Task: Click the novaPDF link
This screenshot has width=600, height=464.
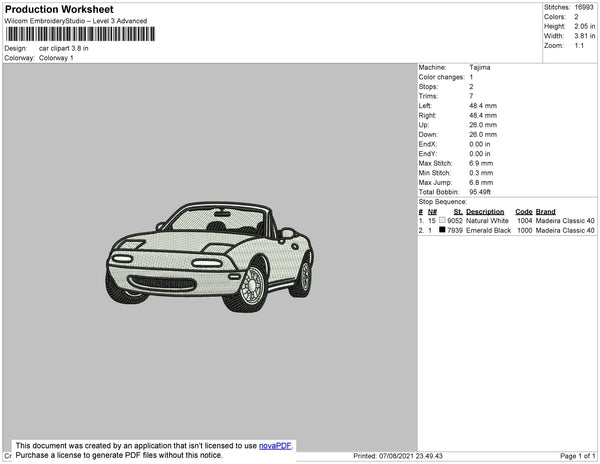Action: [275, 446]
